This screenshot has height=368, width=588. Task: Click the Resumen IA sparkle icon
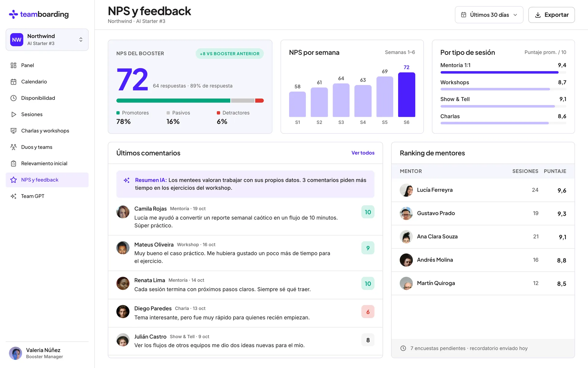coord(126,180)
